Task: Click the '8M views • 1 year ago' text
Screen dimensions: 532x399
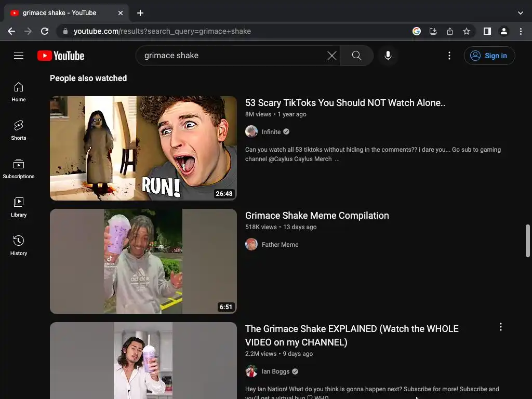Action: [276, 114]
